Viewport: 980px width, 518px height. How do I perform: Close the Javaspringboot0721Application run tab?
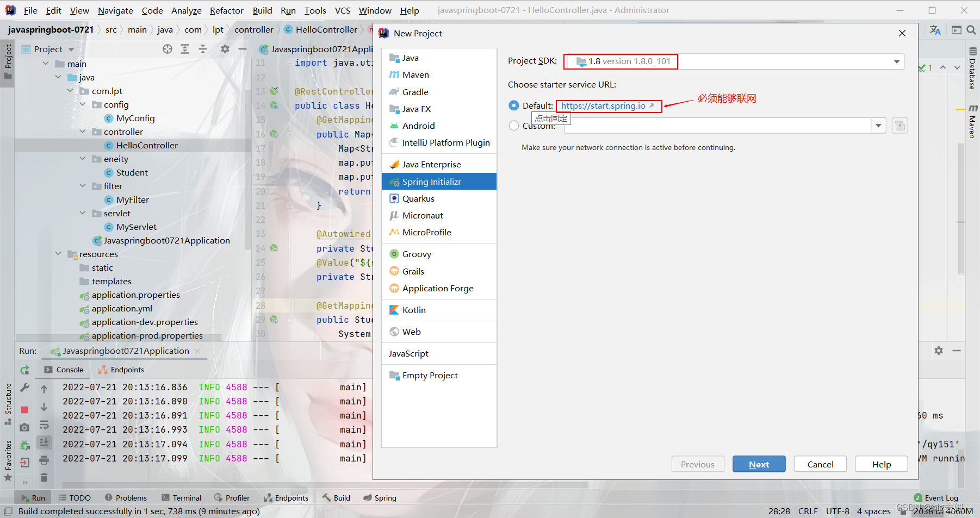point(197,351)
